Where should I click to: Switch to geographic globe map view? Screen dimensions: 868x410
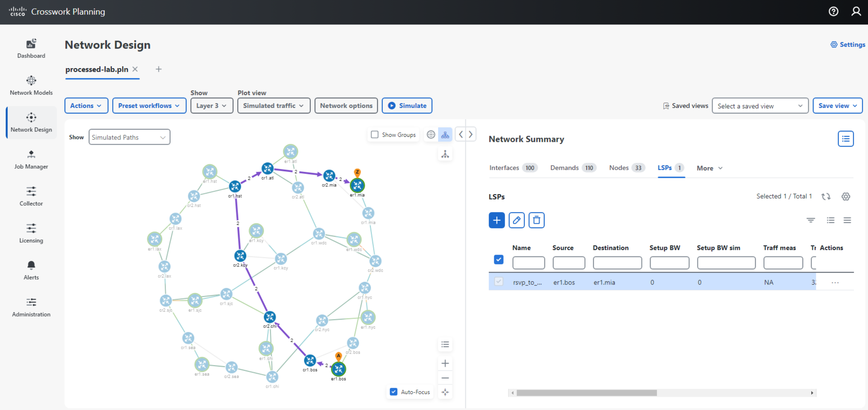(431, 135)
